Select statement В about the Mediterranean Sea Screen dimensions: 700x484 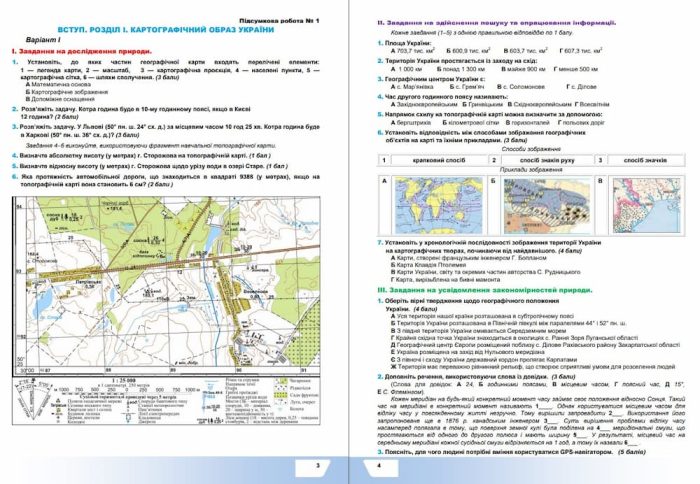478,331
